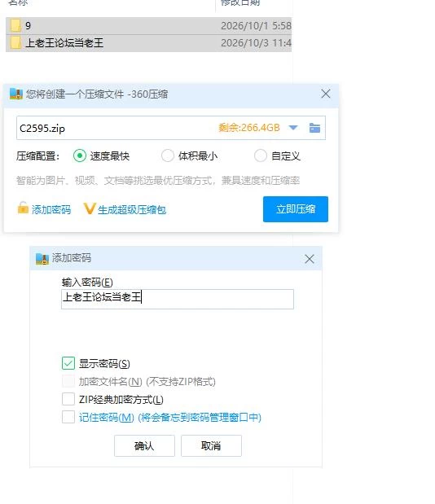Click inside the 输入密码 text field

(178, 299)
